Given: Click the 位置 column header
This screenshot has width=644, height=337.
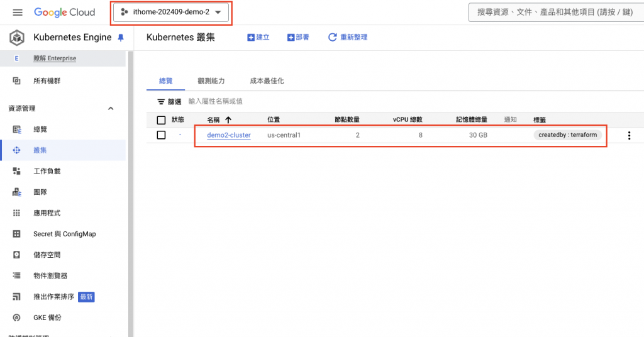Looking at the screenshot, I should coord(274,119).
